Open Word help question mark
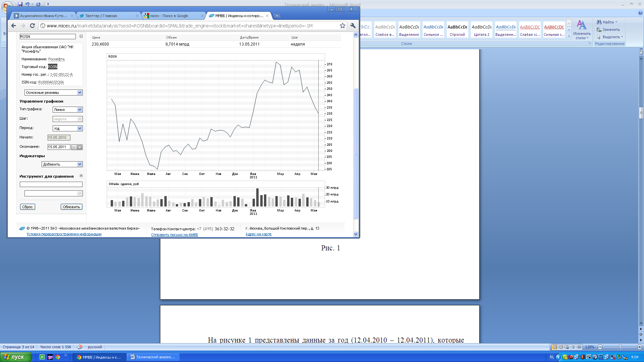The width and height of the screenshot is (644, 362). pyautogui.click(x=640, y=13)
